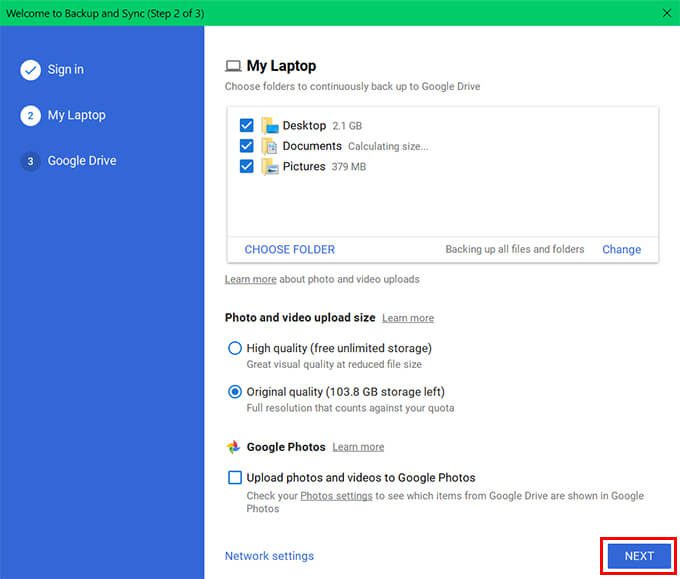Select High quality upload size option
This screenshot has height=579, width=680.
pos(234,348)
